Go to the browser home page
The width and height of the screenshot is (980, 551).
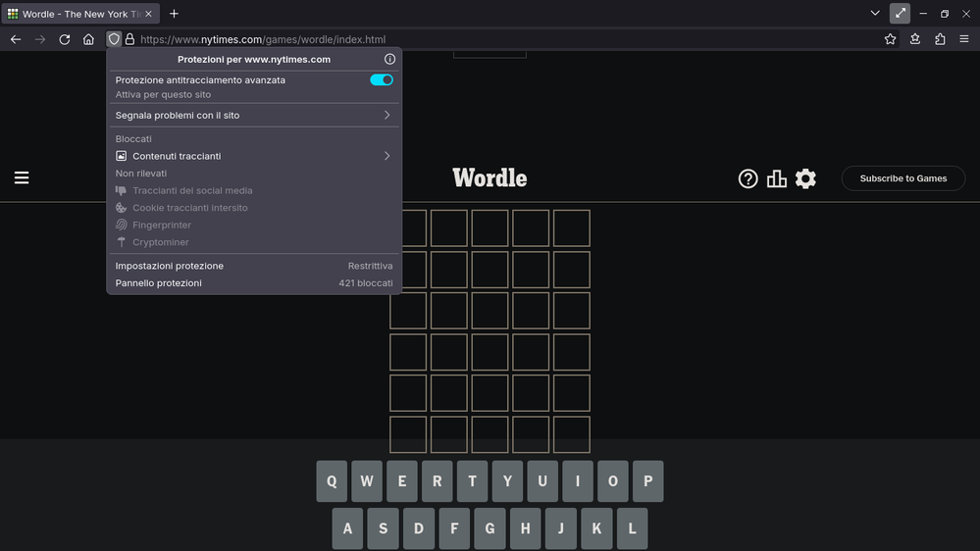[x=88, y=39]
